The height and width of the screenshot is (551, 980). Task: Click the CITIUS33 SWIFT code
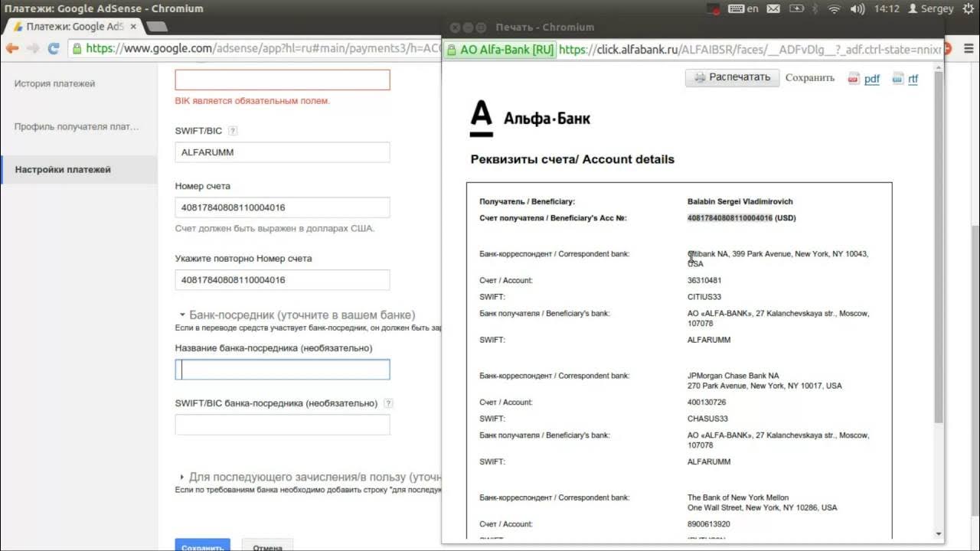[x=704, y=297]
